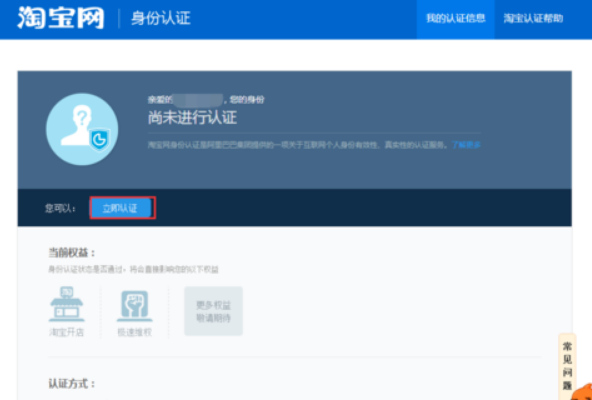Click the 身份认证 header title
The image size is (592, 400).
[x=160, y=19]
